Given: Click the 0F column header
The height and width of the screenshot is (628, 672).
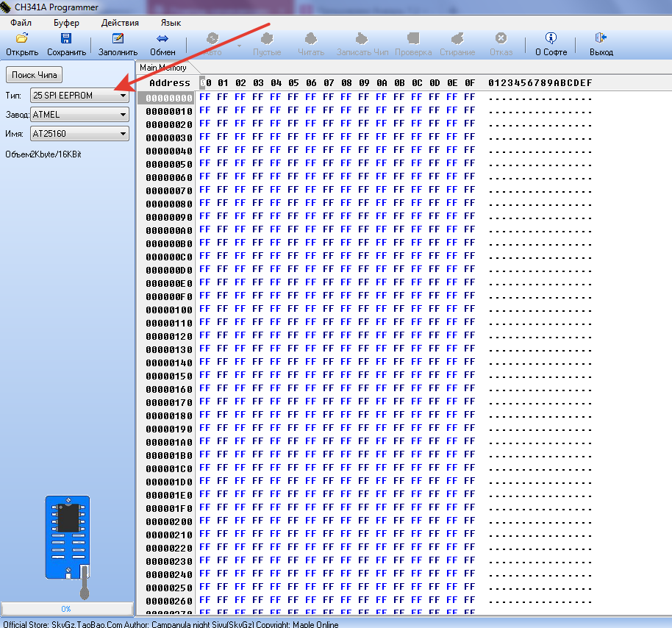Looking at the screenshot, I should tap(470, 83).
